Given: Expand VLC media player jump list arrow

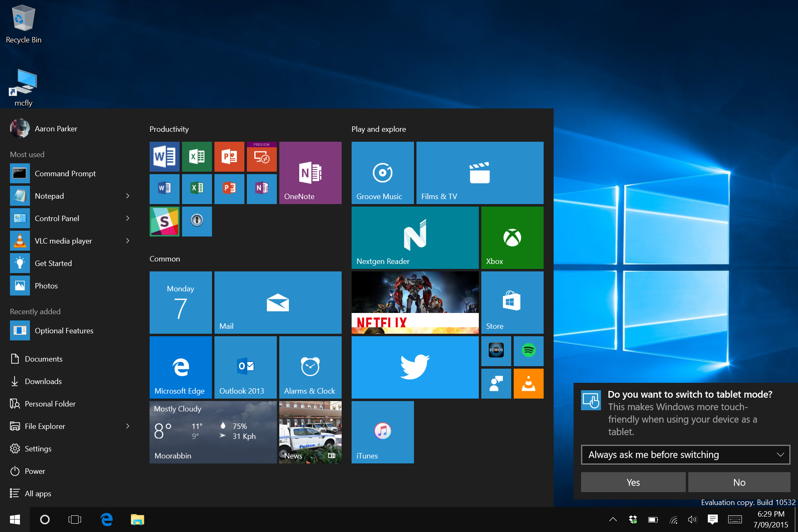Looking at the screenshot, I should click(x=128, y=241).
